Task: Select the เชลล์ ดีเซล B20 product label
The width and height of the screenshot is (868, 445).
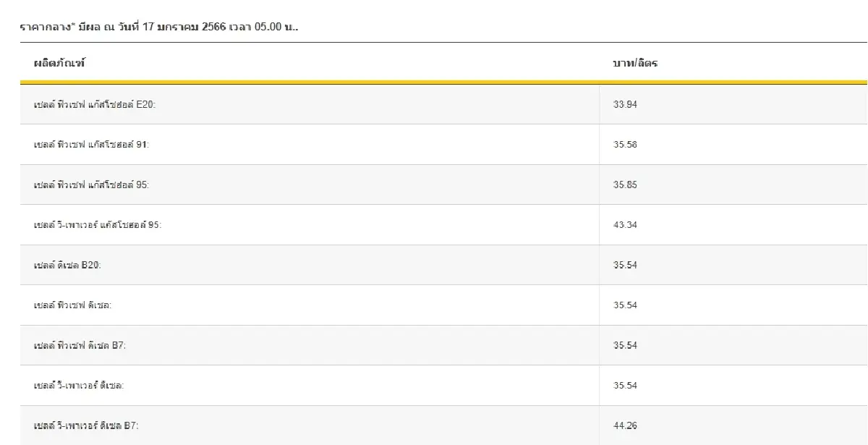Action: (x=67, y=265)
